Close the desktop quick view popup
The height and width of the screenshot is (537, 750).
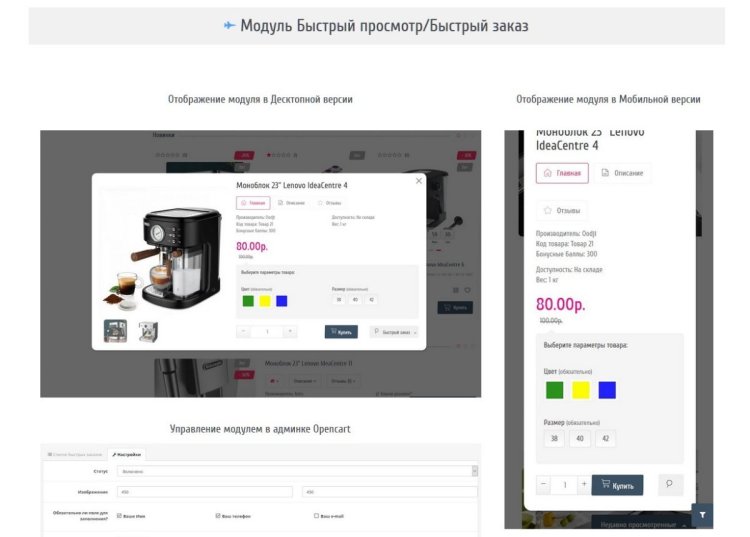click(x=418, y=181)
